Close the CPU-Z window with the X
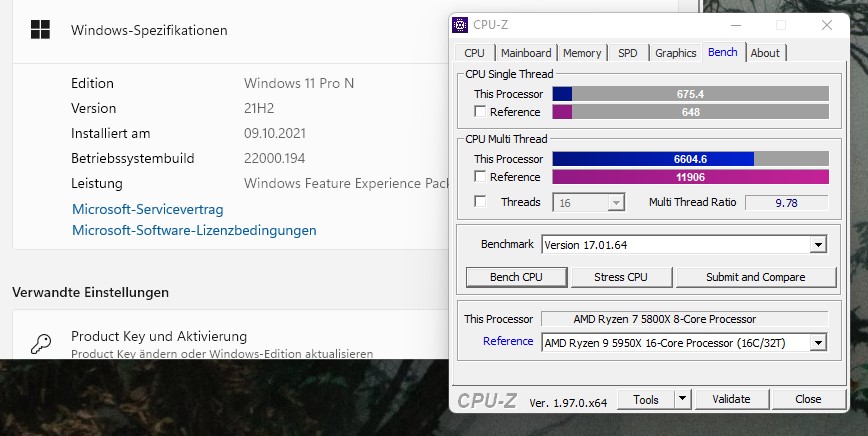 [x=827, y=25]
